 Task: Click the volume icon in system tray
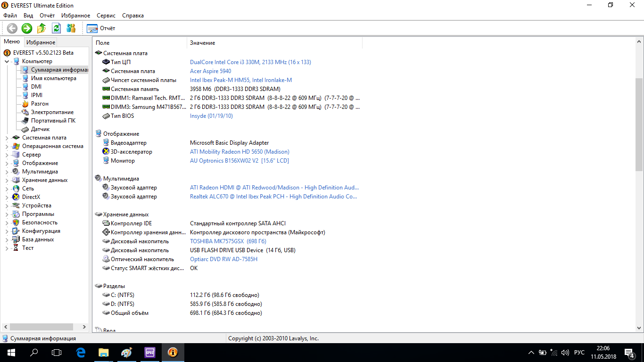565,353
